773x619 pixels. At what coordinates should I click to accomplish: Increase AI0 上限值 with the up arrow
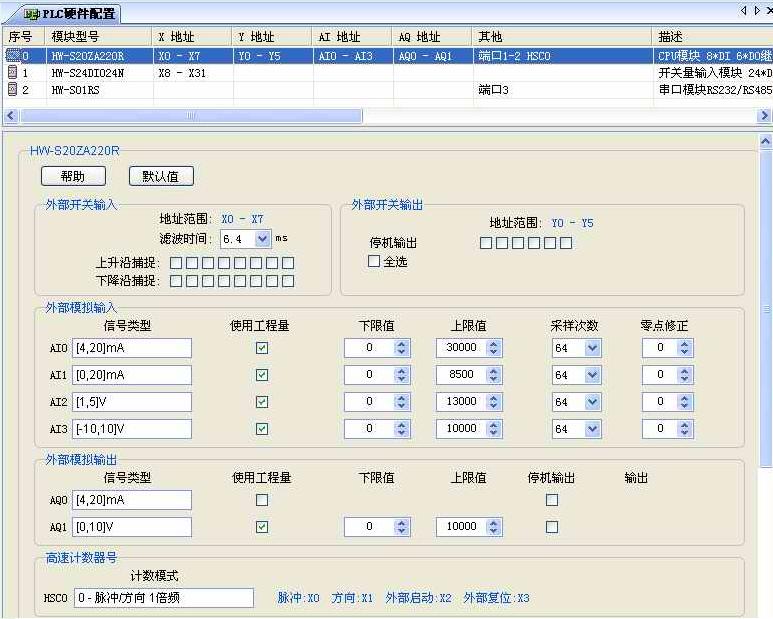click(493, 343)
